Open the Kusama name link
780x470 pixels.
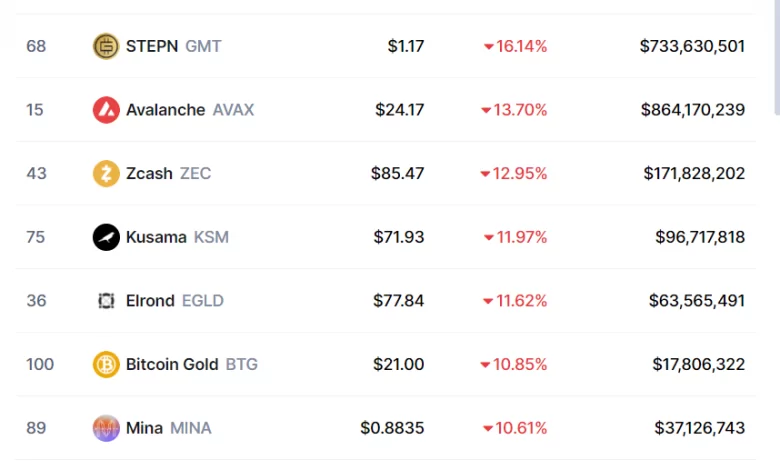(x=156, y=237)
